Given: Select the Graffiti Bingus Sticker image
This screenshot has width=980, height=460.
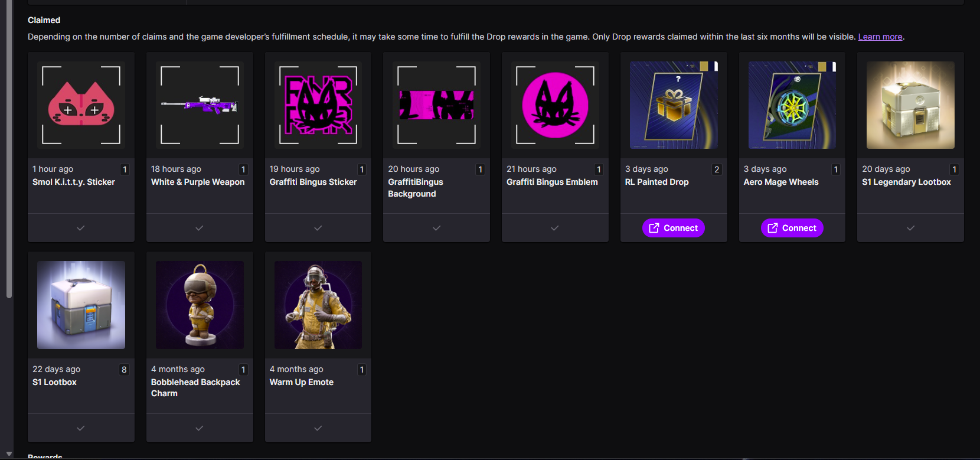Looking at the screenshot, I should coord(318,105).
